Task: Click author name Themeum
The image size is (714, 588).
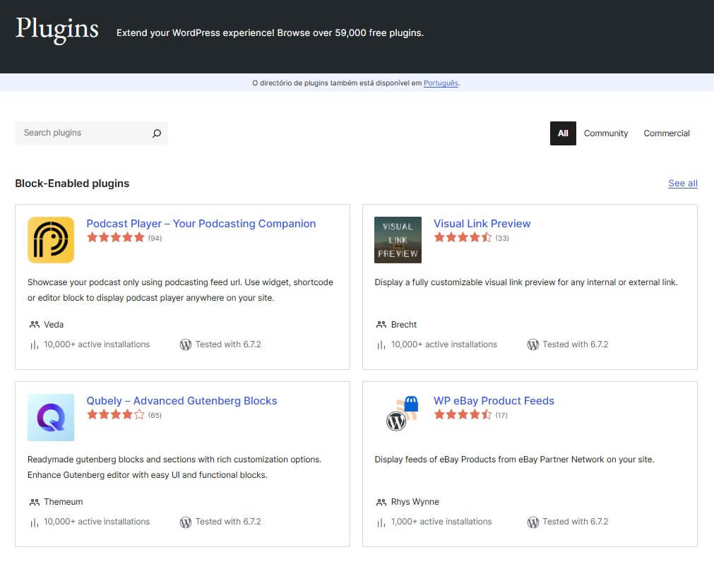Action: (x=64, y=501)
